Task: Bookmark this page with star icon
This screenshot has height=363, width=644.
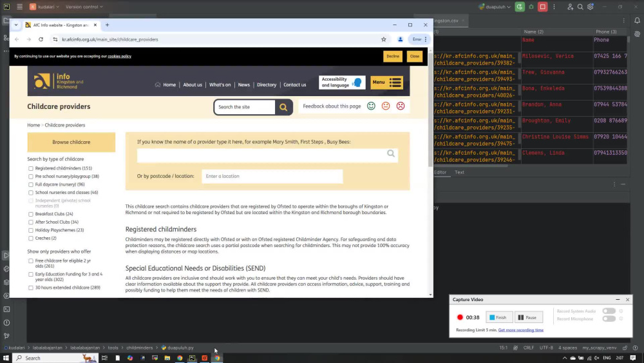Action: tap(384, 39)
